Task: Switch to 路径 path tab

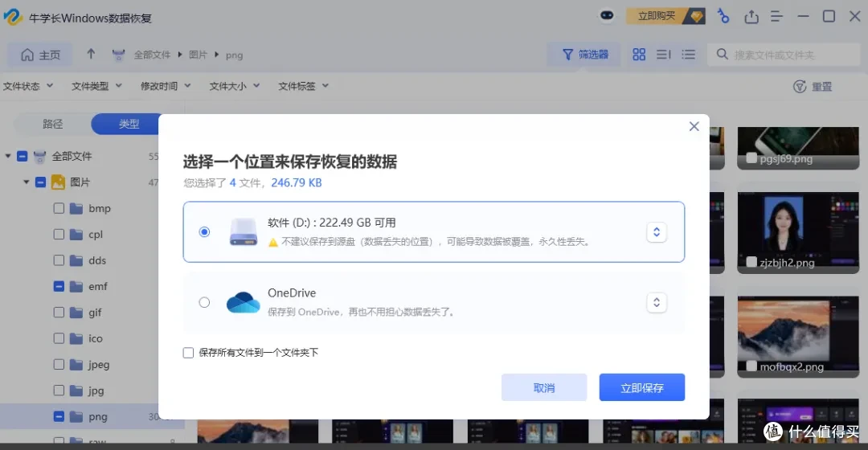Action: pos(52,124)
